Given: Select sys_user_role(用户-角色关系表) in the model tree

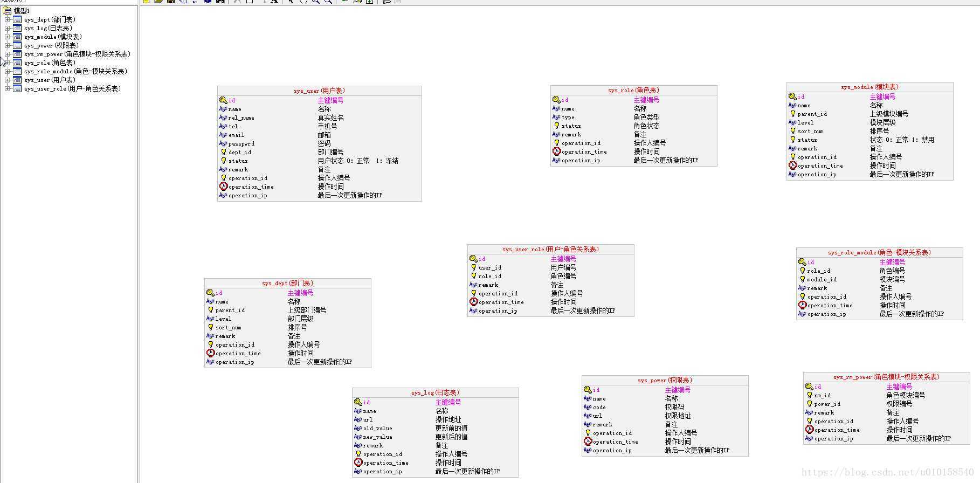Looking at the screenshot, I should (72, 88).
